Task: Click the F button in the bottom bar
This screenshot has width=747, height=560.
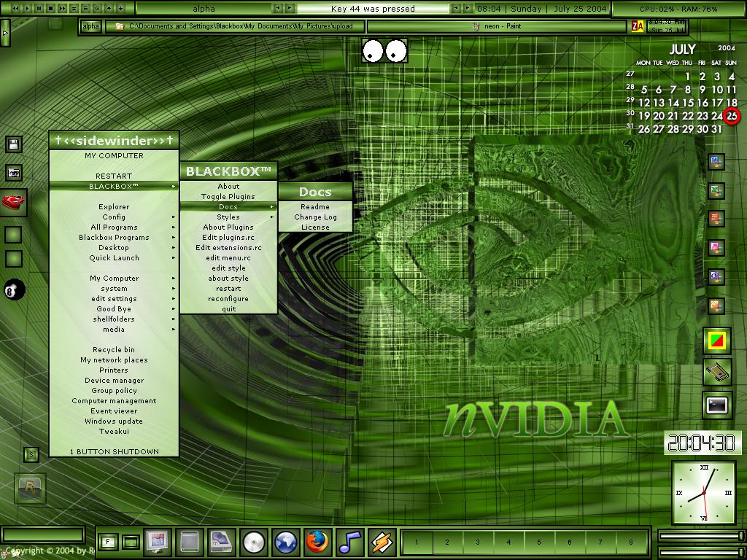Action: coord(108,542)
